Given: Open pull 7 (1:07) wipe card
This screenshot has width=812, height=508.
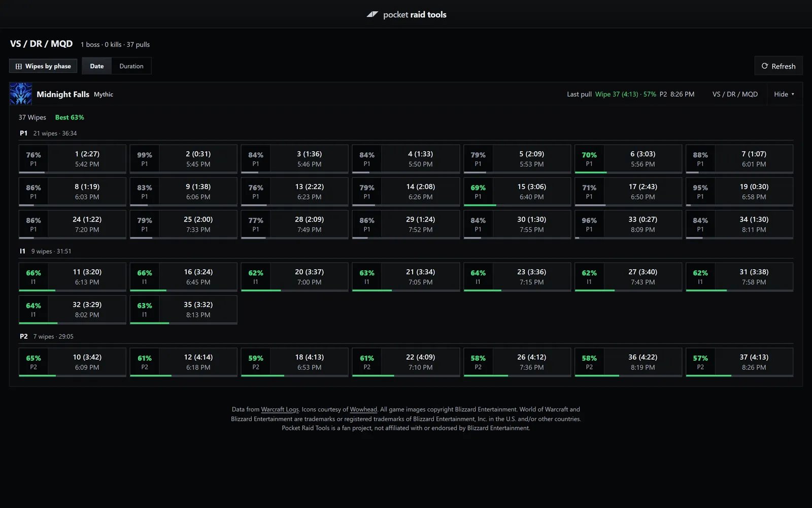Looking at the screenshot, I should tap(739, 159).
